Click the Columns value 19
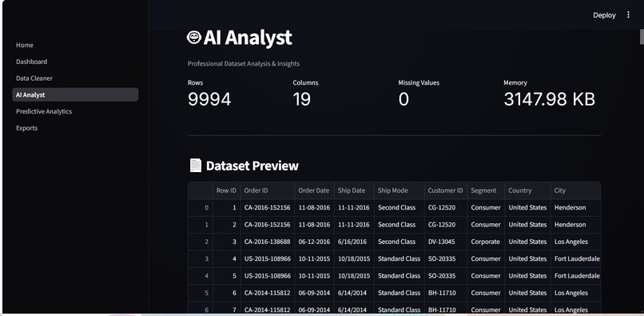Screen dimensions: 644x316 302,99
